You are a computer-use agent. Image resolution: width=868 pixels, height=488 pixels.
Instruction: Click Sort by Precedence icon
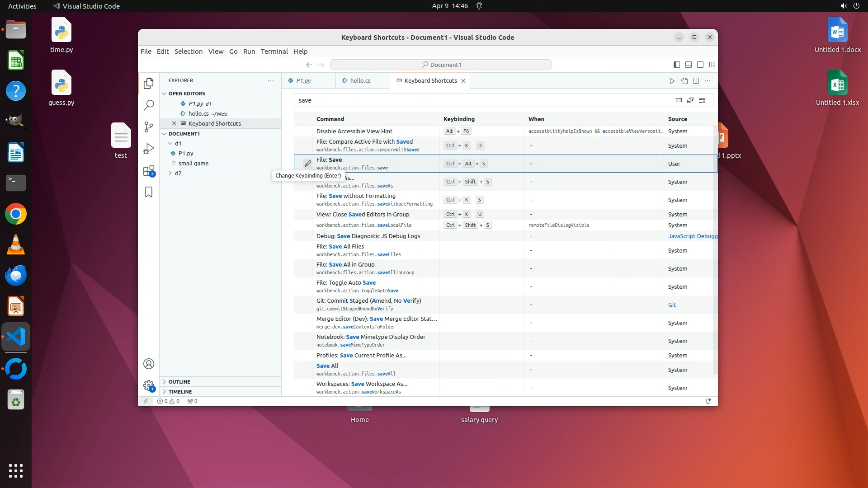[x=690, y=100]
